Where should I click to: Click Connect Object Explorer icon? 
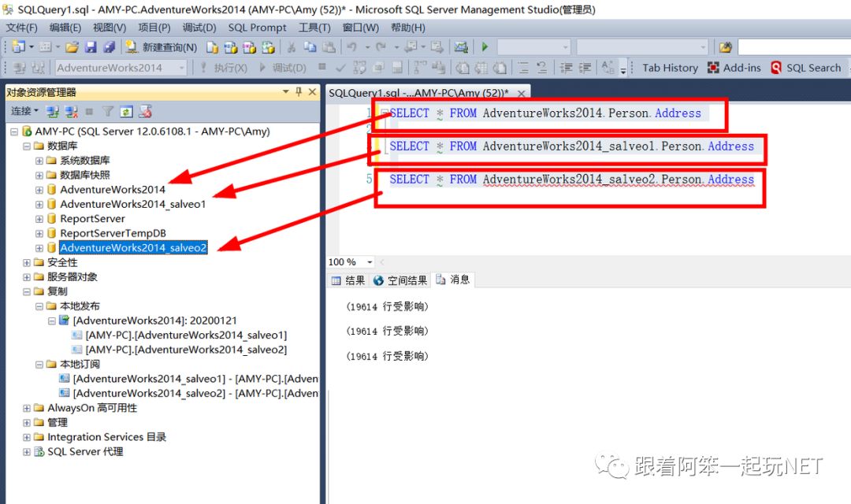(x=53, y=112)
